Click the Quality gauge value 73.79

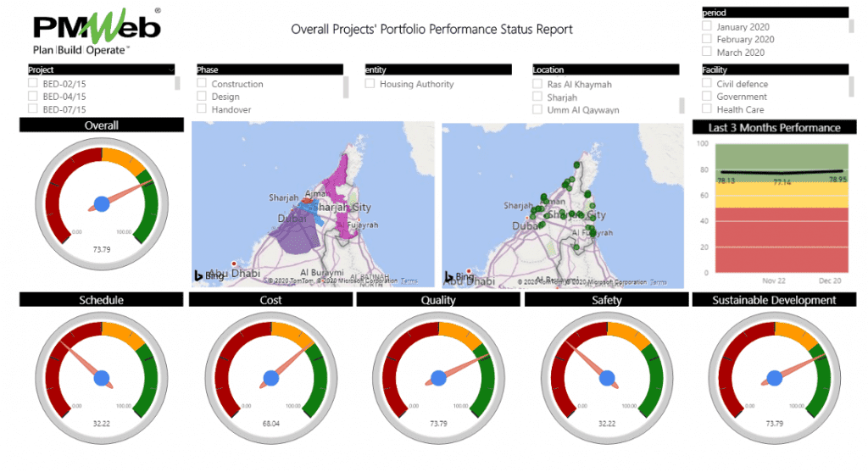439,424
